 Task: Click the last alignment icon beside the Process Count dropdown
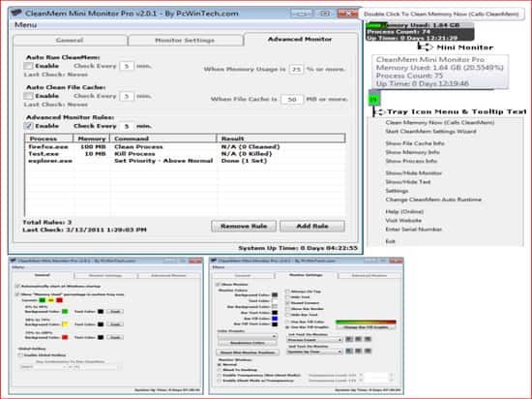368,339
